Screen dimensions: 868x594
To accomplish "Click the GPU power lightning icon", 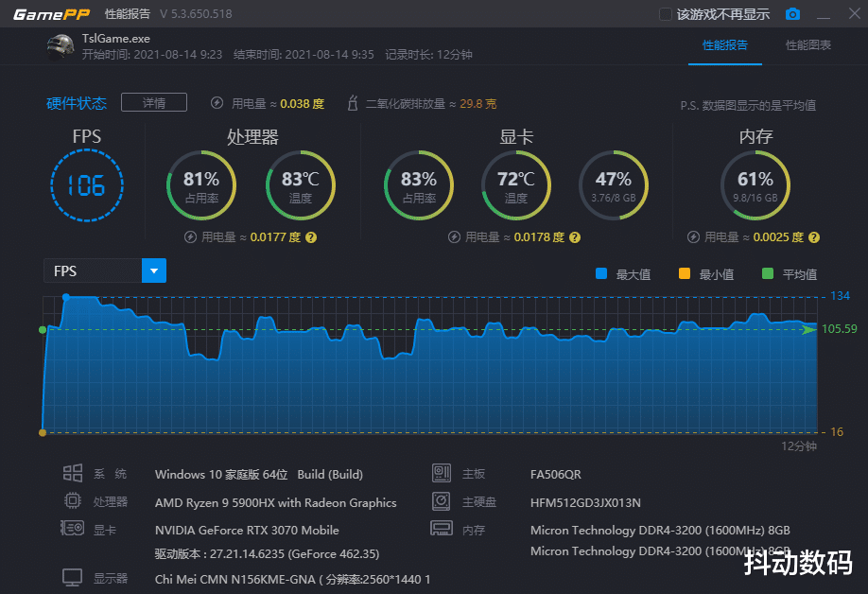I will pyautogui.click(x=454, y=237).
